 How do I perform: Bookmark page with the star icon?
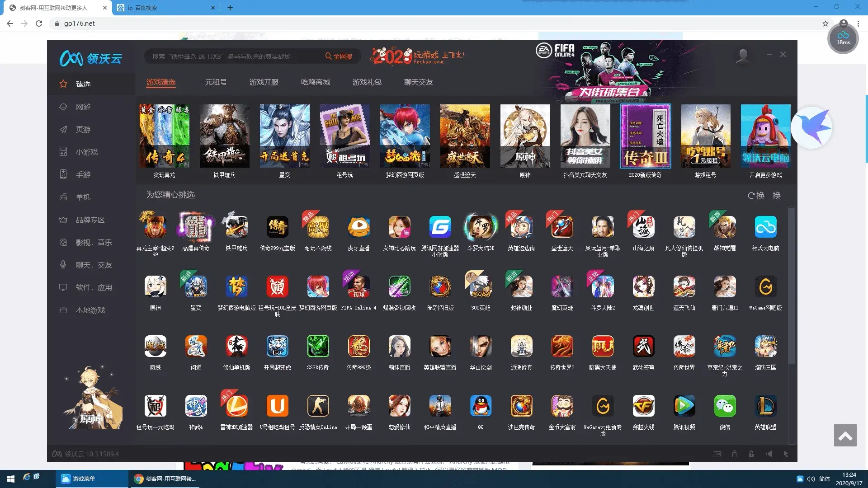825,23
